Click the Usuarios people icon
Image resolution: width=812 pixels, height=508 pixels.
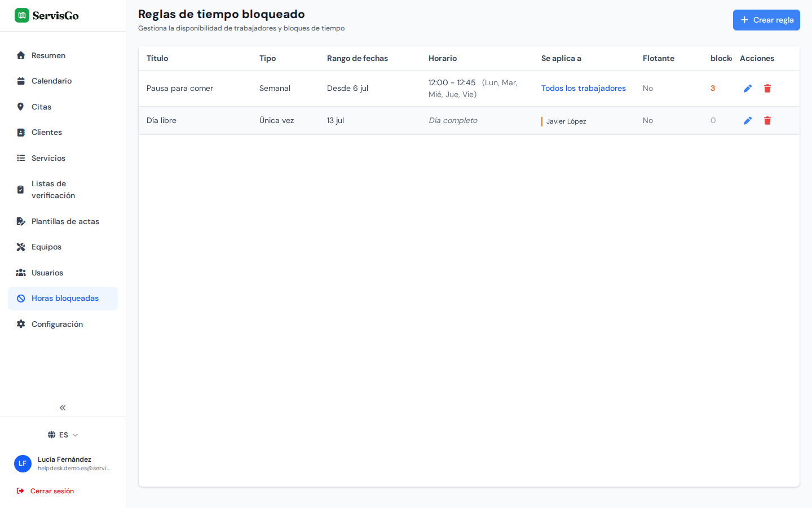[21, 273]
